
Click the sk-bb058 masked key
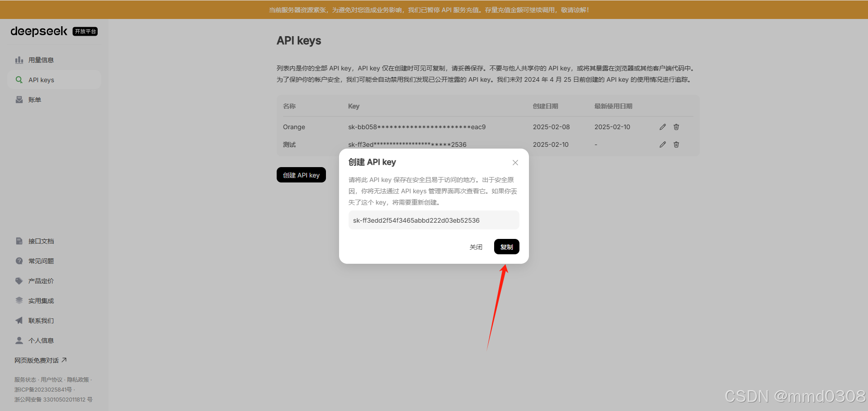pyautogui.click(x=417, y=127)
